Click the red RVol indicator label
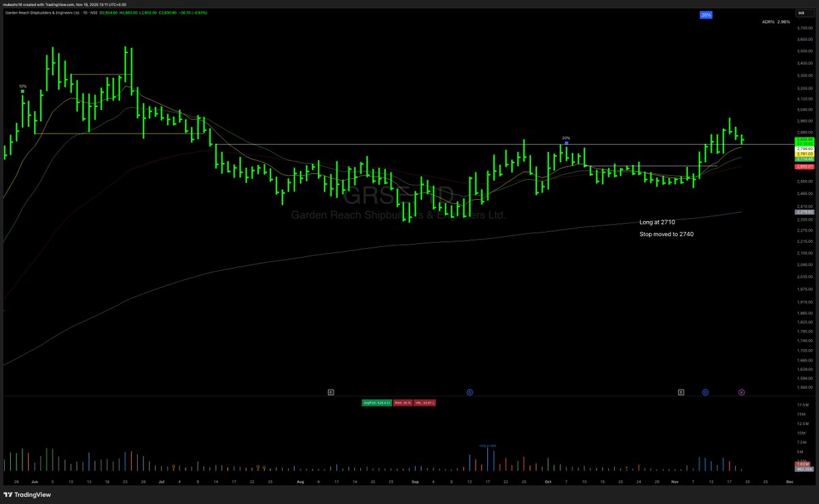 click(402, 403)
